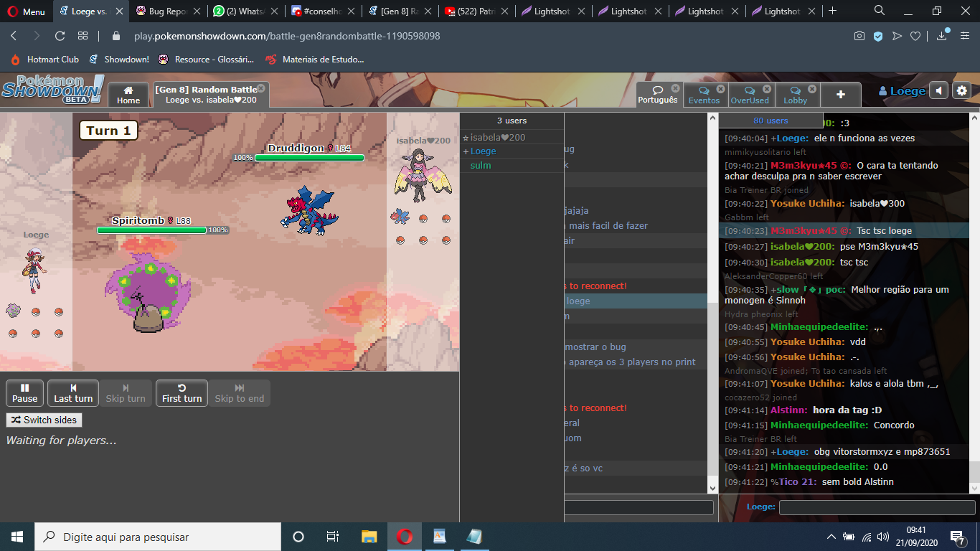The height and width of the screenshot is (551, 980).
Task: Click Druddigon's HP bar
Action: (x=309, y=157)
